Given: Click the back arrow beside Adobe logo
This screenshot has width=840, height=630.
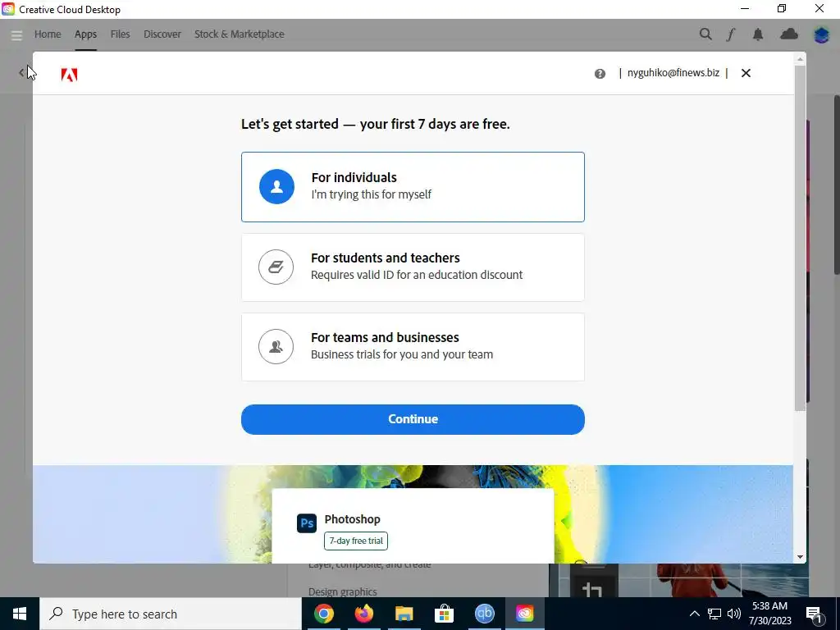Looking at the screenshot, I should click(x=21, y=72).
